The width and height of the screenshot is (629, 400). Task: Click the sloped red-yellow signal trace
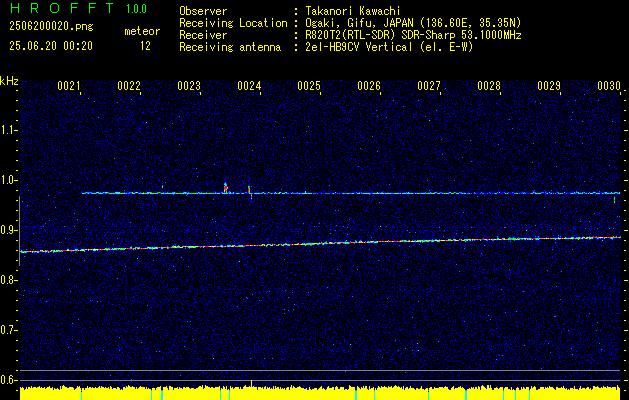(320, 244)
